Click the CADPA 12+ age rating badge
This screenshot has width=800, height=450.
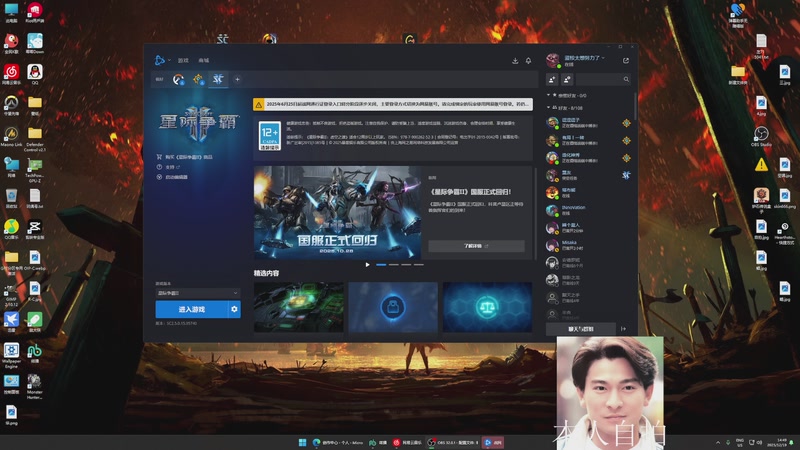[x=269, y=136]
